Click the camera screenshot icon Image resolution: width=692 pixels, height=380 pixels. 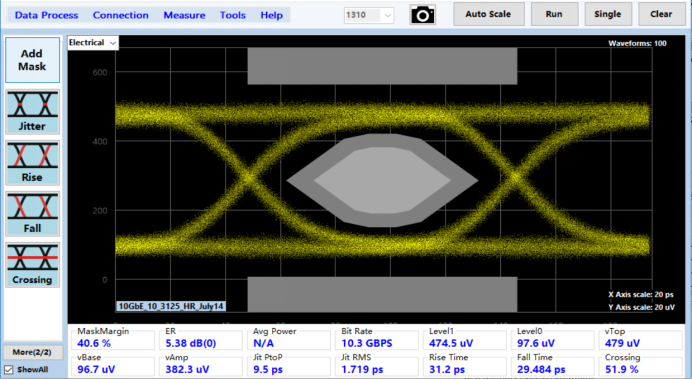pos(422,15)
